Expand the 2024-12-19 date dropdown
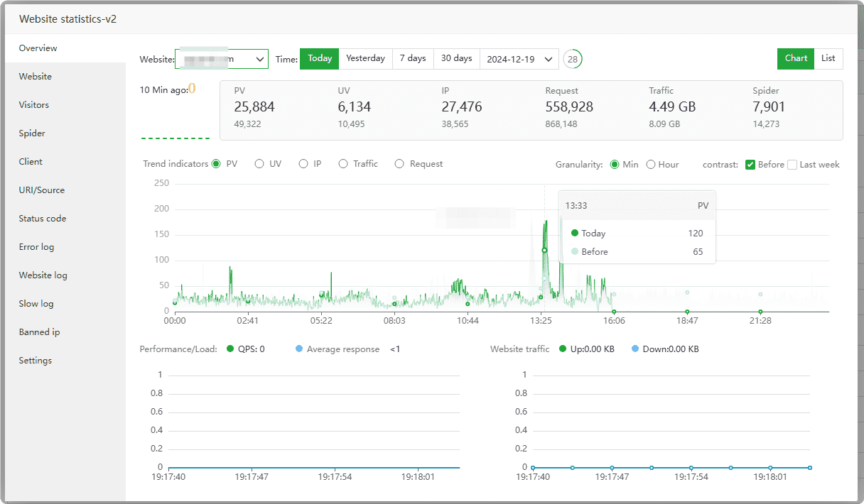864x504 pixels. click(x=519, y=59)
